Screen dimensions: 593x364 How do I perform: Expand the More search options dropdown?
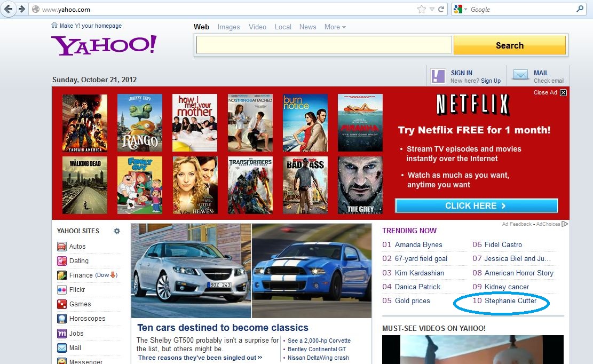coord(335,27)
